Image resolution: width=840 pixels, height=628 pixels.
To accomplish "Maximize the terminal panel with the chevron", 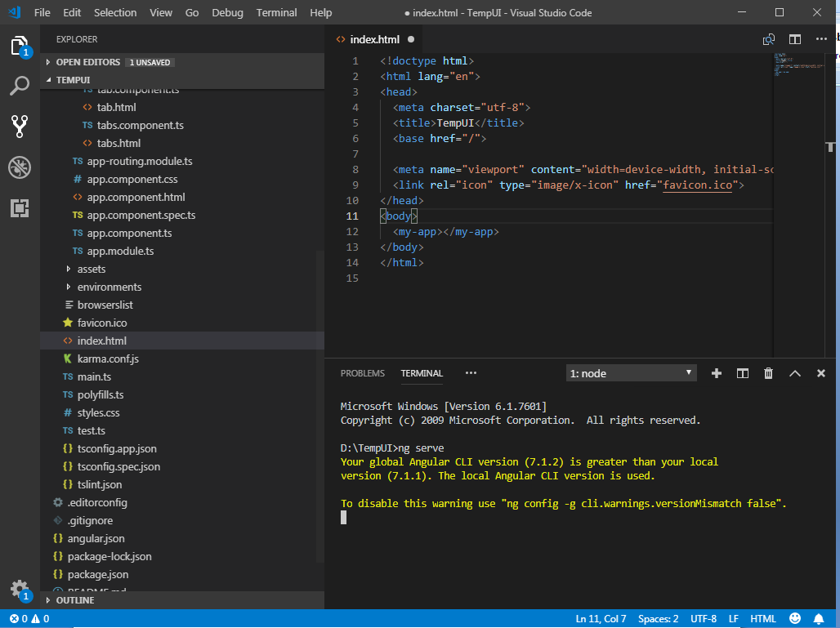I will click(x=794, y=373).
